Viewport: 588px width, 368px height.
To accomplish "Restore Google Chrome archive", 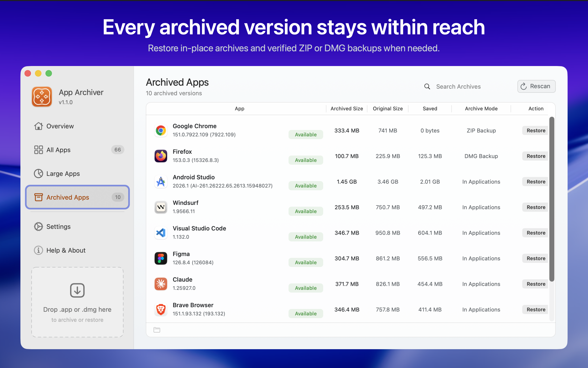I will point(536,130).
